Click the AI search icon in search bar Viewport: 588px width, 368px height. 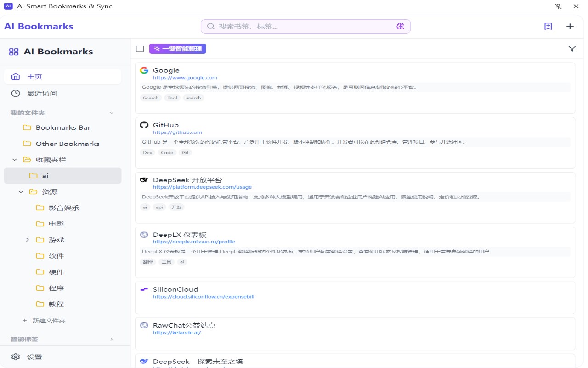pyautogui.click(x=401, y=26)
